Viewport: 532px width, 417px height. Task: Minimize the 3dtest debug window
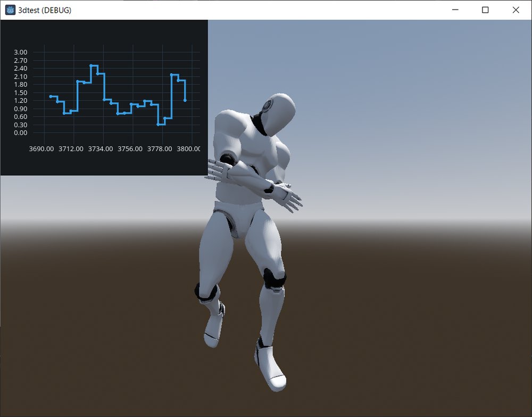[455, 10]
